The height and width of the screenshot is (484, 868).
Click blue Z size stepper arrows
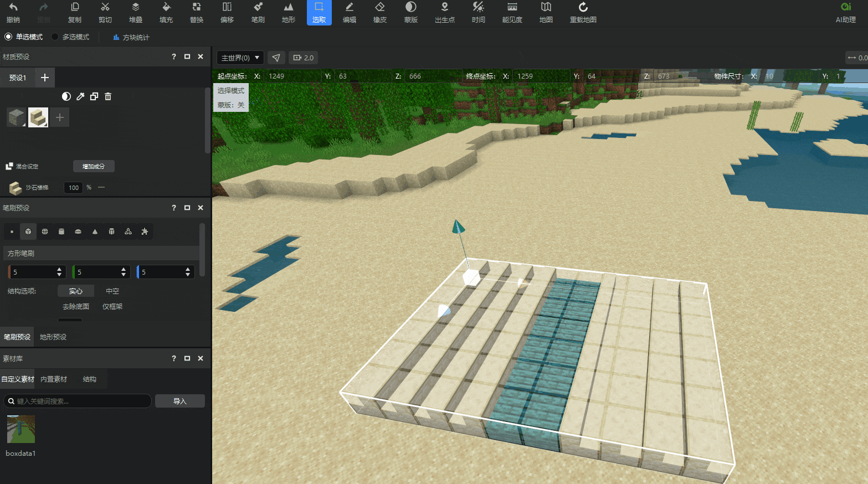188,272
